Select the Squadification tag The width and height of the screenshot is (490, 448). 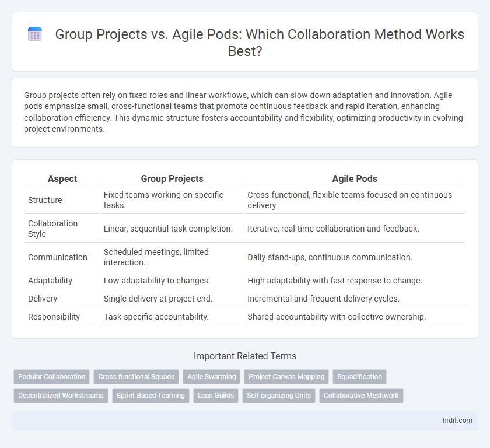point(360,377)
